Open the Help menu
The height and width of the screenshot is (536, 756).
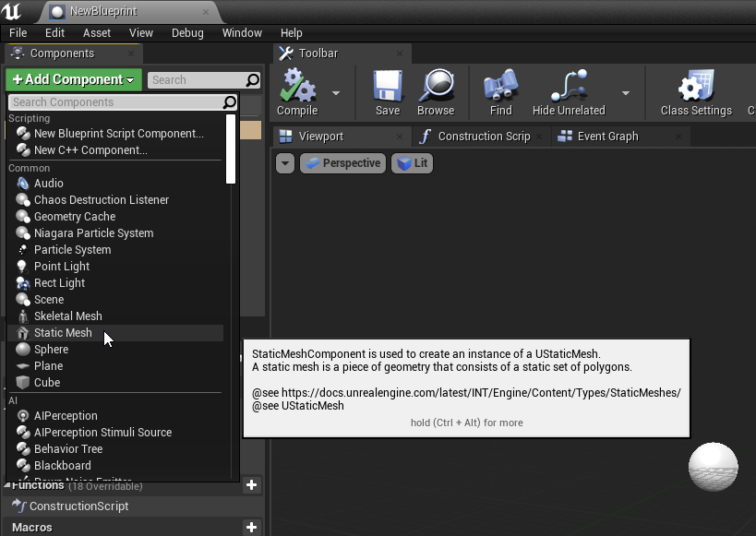[x=291, y=33]
